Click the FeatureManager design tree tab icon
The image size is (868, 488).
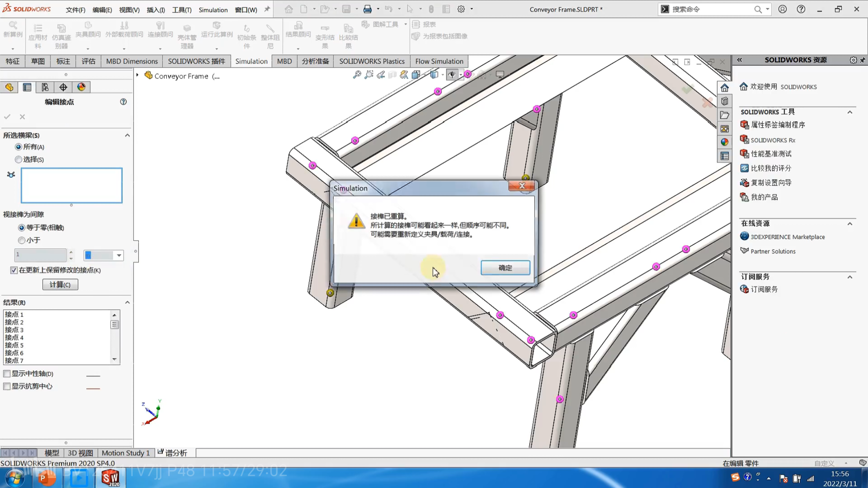[9, 87]
